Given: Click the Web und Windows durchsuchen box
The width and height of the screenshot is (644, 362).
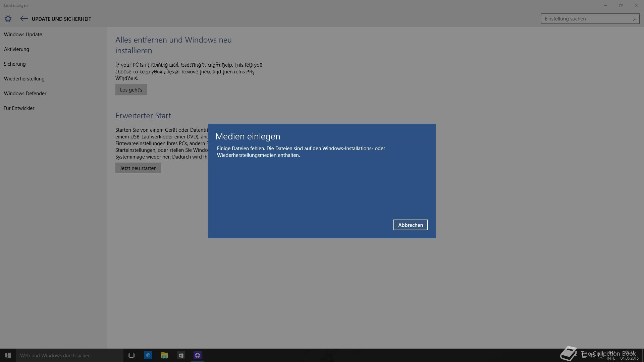Looking at the screenshot, I should (70, 355).
